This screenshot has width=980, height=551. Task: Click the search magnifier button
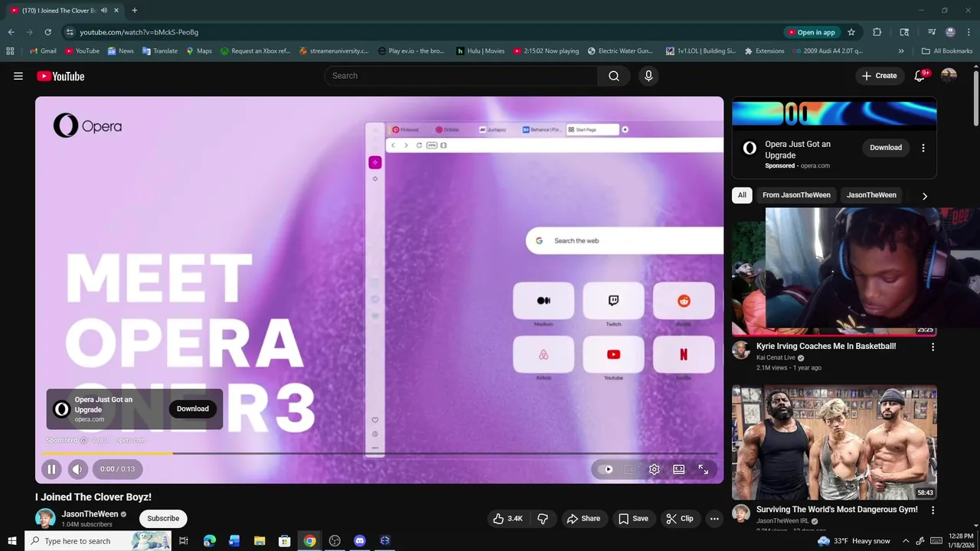coord(614,76)
